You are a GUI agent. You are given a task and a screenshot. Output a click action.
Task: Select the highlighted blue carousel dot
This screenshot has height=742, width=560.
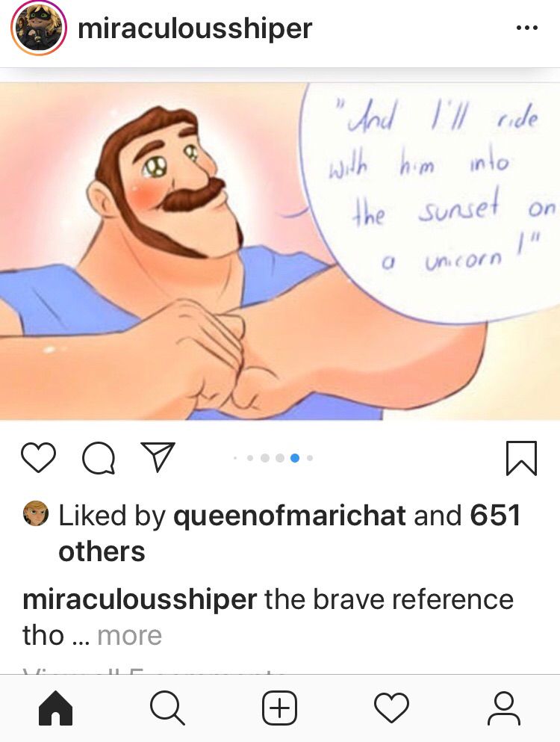point(295,457)
